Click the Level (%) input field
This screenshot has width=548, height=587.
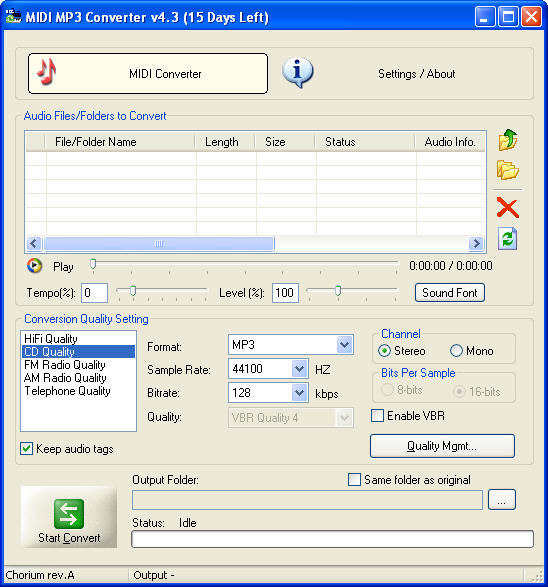[x=285, y=293]
